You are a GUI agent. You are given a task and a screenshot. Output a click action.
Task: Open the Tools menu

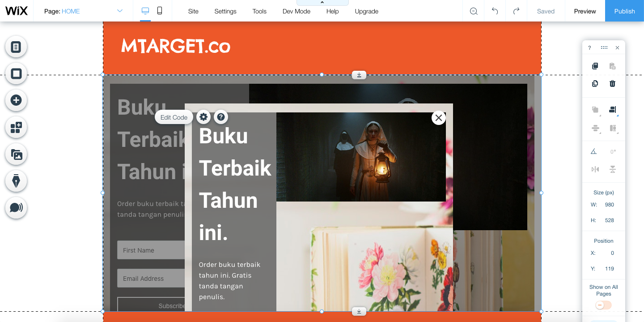pos(259,11)
